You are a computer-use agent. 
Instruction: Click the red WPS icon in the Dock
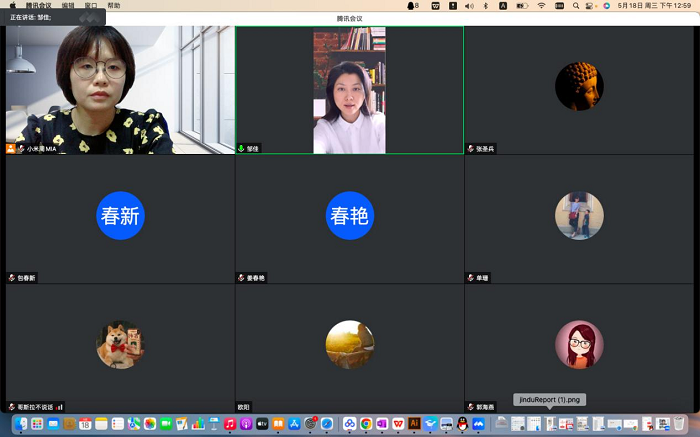pyautogui.click(x=398, y=424)
